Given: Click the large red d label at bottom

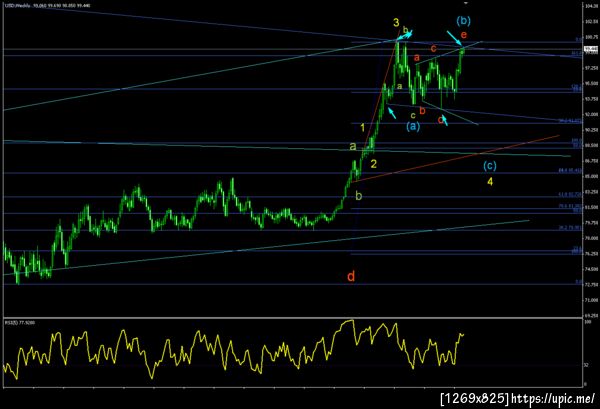Looking at the screenshot, I should click(x=351, y=276).
